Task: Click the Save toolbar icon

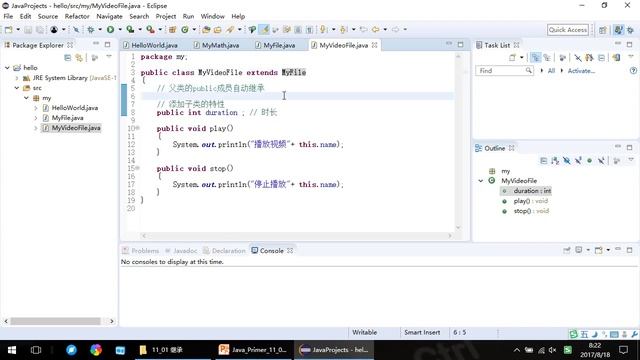Action: coord(28,29)
